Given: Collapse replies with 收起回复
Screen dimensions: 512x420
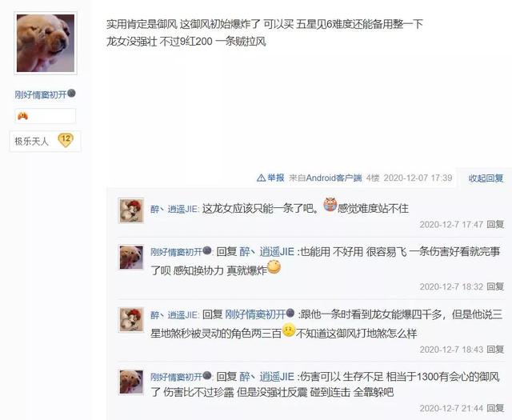Looking at the screenshot, I should 486,178.
